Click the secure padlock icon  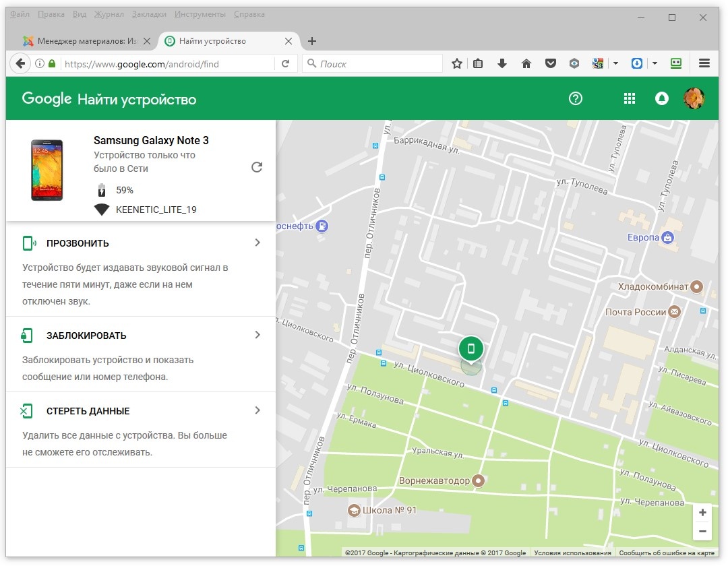52,63
